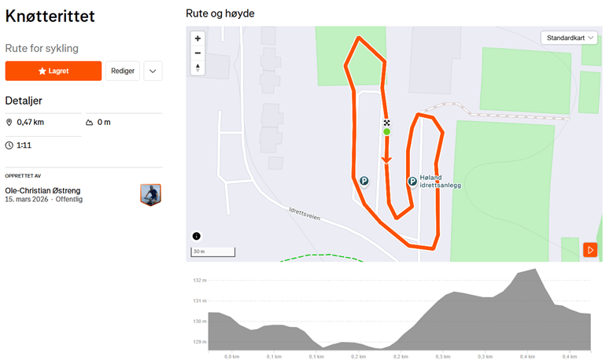
Task: Click the elevation profile peak
Action: [x=534, y=270]
